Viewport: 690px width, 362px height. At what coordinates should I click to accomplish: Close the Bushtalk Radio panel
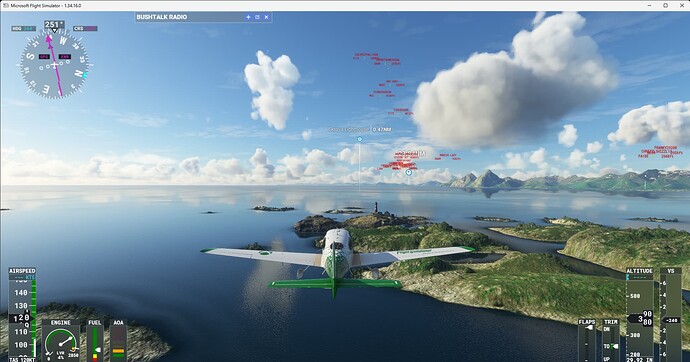(x=266, y=17)
